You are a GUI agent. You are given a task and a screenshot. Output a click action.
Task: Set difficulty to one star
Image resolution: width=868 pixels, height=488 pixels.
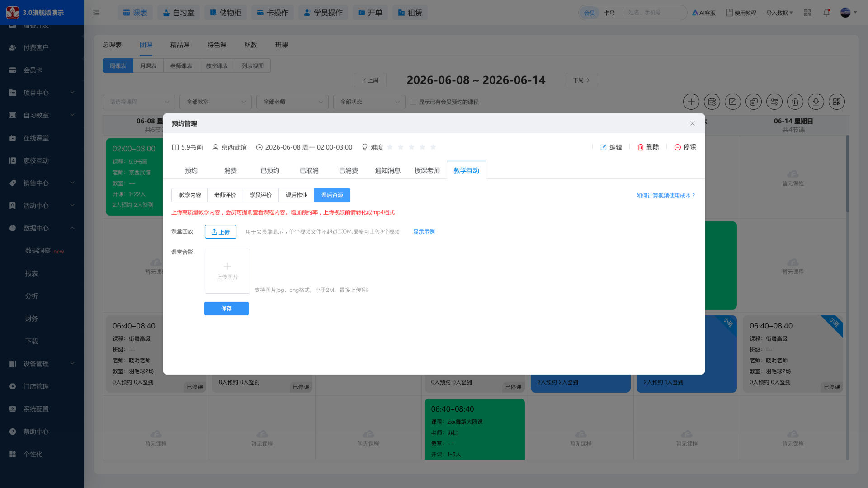pyautogui.click(x=390, y=147)
